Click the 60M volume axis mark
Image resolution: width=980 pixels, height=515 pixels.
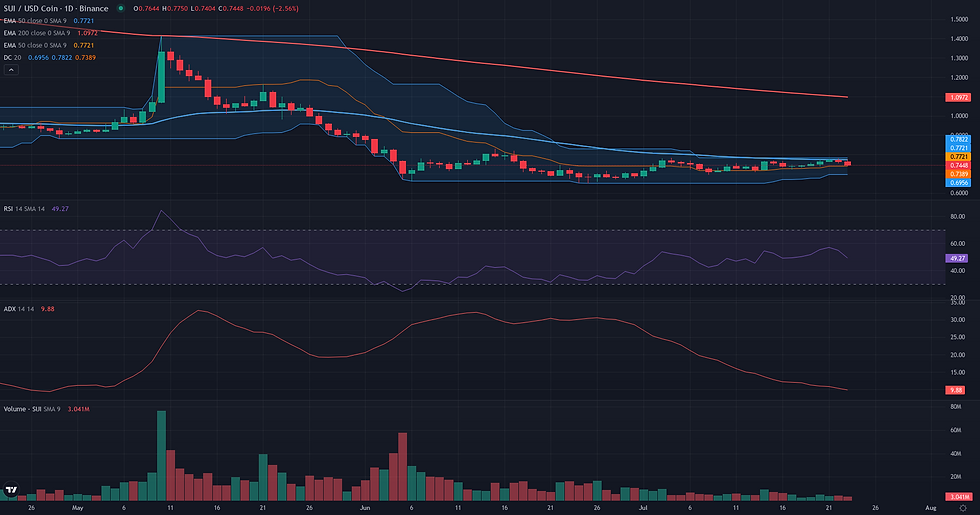tap(956, 430)
